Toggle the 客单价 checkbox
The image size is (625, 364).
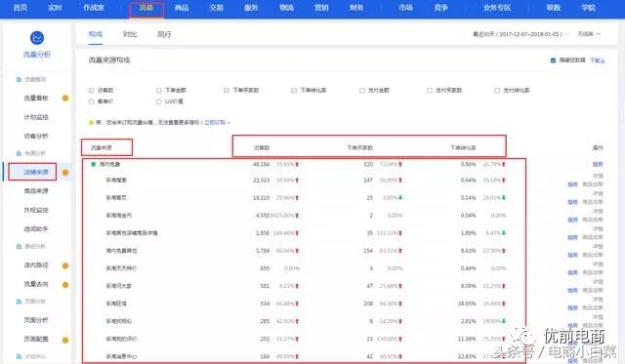[x=91, y=101]
